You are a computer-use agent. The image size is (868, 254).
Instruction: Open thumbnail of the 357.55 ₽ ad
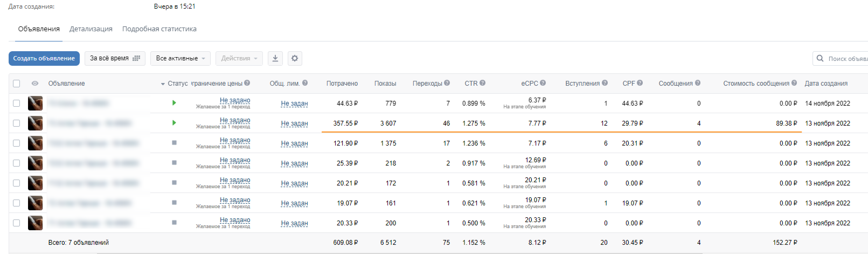click(x=36, y=123)
